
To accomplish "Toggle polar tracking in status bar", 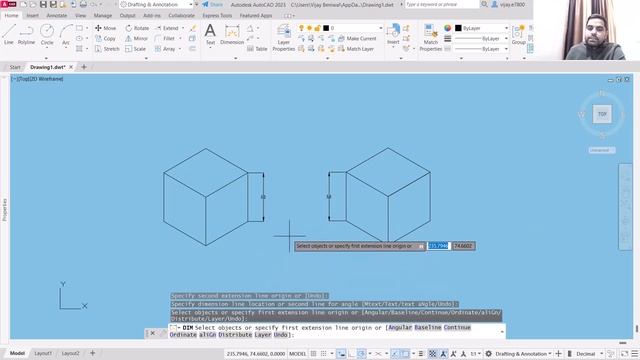I will click(x=362, y=353).
